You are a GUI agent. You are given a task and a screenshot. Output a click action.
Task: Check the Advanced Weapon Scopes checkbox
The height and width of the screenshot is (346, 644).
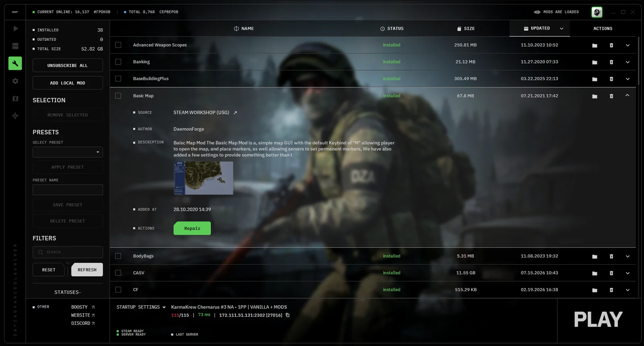click(118, 45)
